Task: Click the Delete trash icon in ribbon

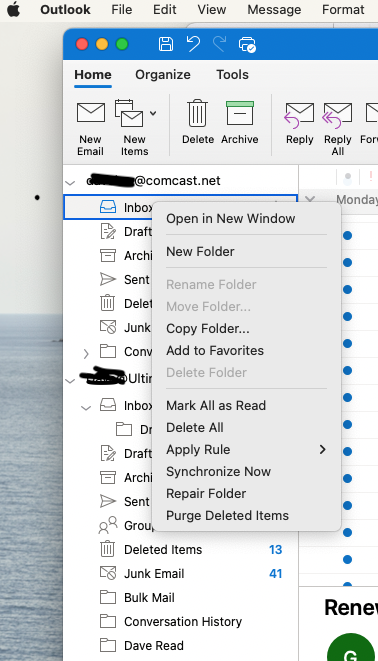Action: click(198, 113)
